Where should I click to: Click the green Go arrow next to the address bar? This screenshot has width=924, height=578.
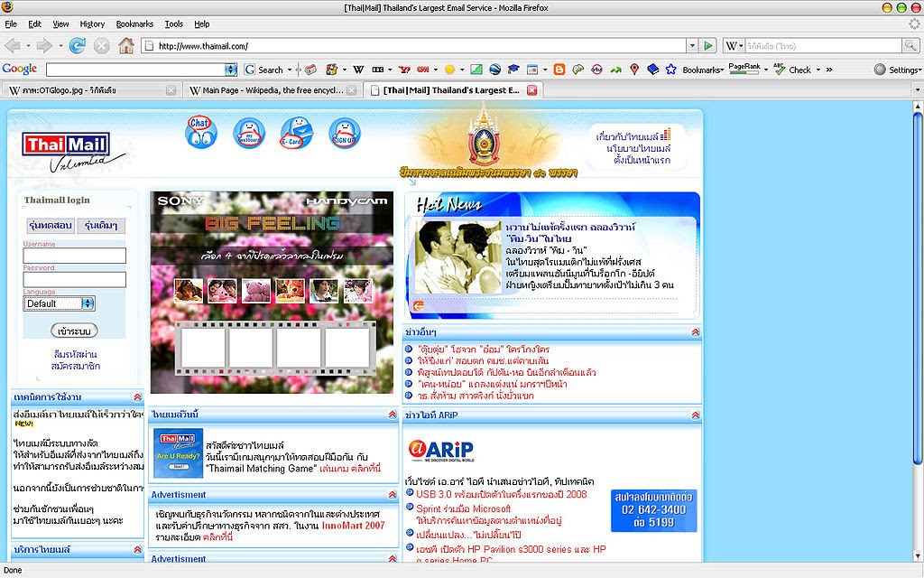tap(707, 45)
